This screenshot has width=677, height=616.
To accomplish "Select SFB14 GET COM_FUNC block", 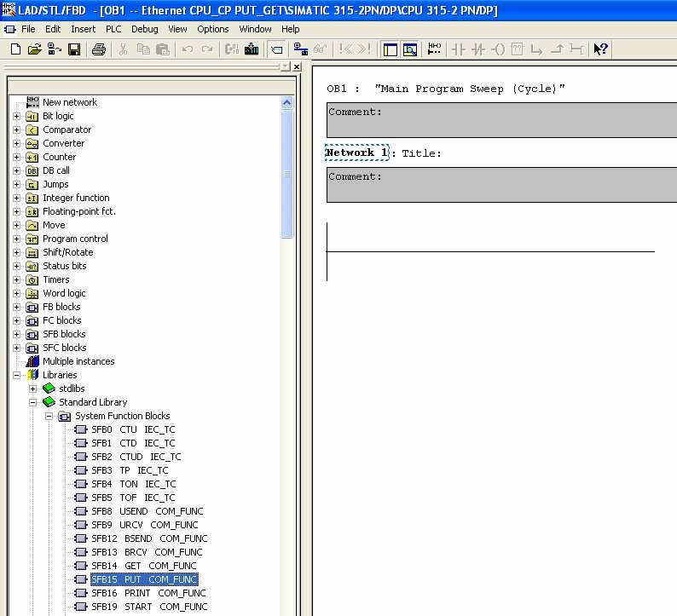I will (x=144, y=566).
